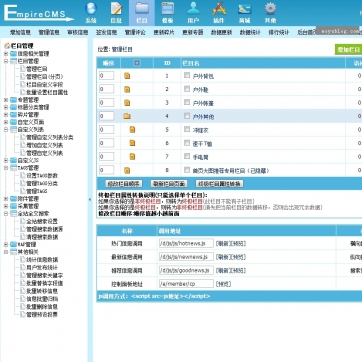The width and height of the screenshot is (362, 362).
Task: Collapse the 全站全文搜索 tree node
Action: click(x=6, y=214)
